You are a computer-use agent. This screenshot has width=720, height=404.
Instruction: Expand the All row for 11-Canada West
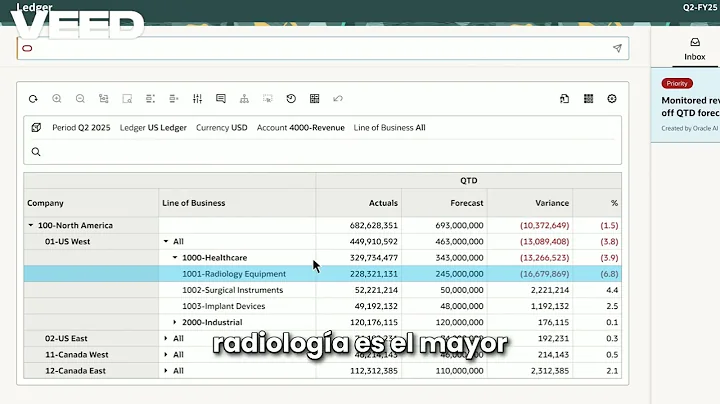pos(166,354)
